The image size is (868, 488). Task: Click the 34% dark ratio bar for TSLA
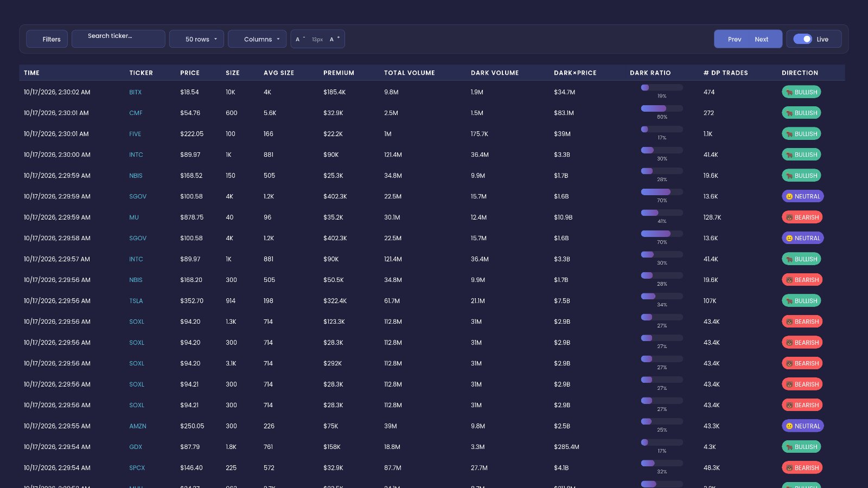click(x=662, y=296)
